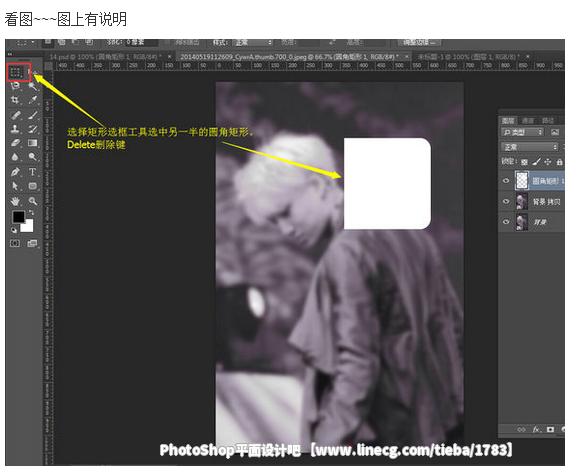Select the Path Selection tool
This screenshot has width=568, height=469.
[15, 186]
